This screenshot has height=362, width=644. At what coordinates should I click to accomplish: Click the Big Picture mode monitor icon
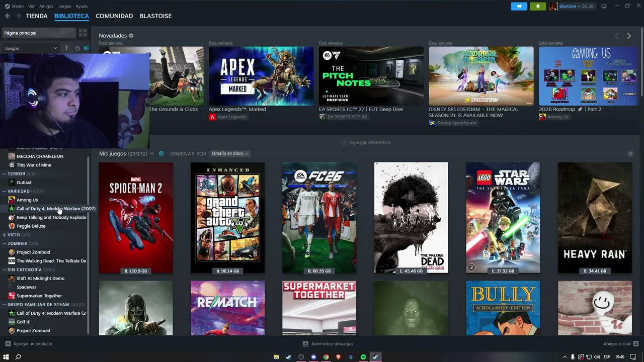click(604, 6)
